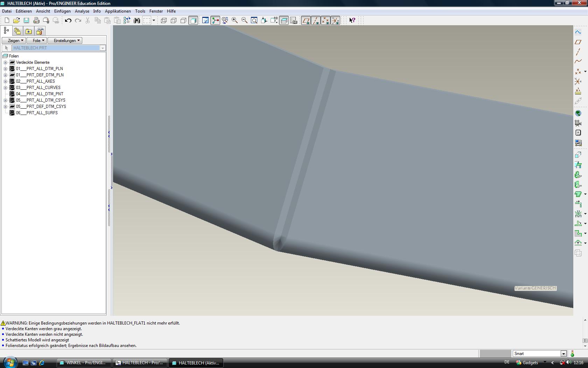Screen dimensions: 588x368
Task: Switch to WINKEL taskbar window
Action: [84, 363]
